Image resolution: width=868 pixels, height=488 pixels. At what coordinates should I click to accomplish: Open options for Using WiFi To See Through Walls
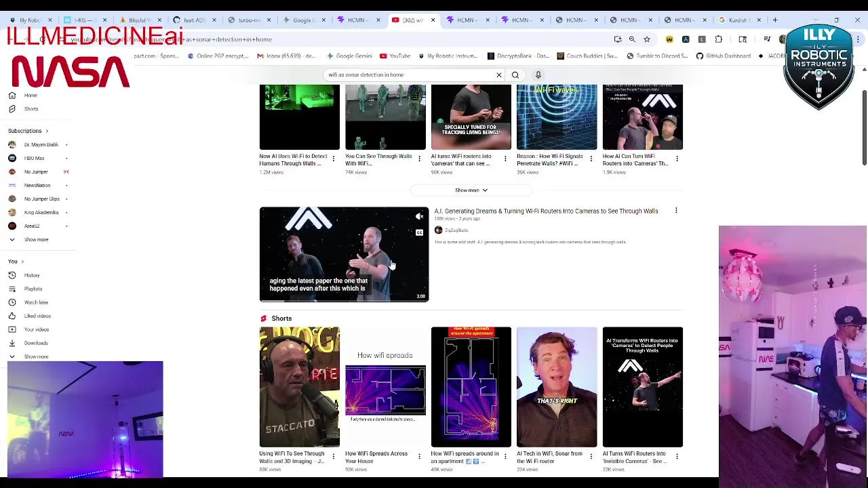[334, 456]
